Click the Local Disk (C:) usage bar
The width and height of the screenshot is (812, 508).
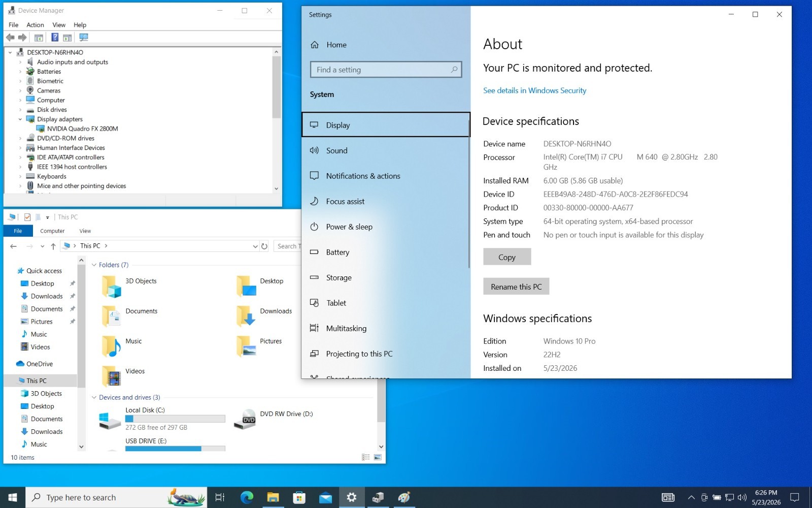point(175,419)
